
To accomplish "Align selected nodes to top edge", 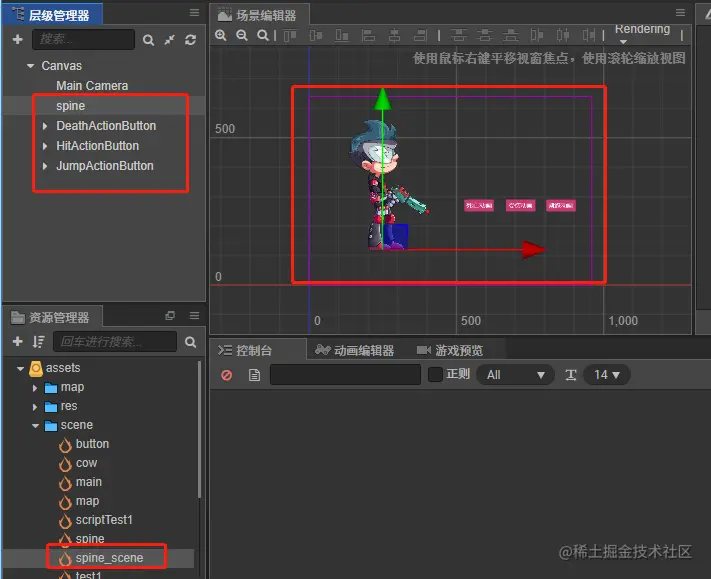I will coord(290,35).
